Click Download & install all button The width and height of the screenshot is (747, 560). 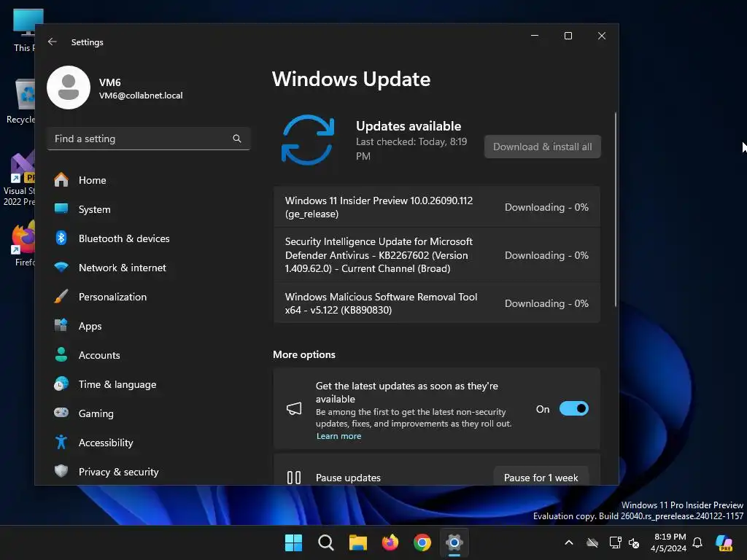pos(542,147)
